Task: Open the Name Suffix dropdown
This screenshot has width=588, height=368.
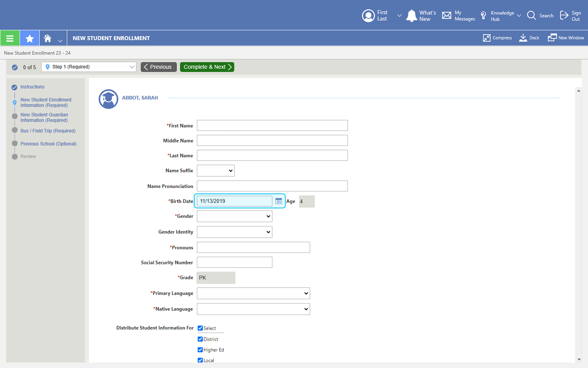Action: [216, 171]
